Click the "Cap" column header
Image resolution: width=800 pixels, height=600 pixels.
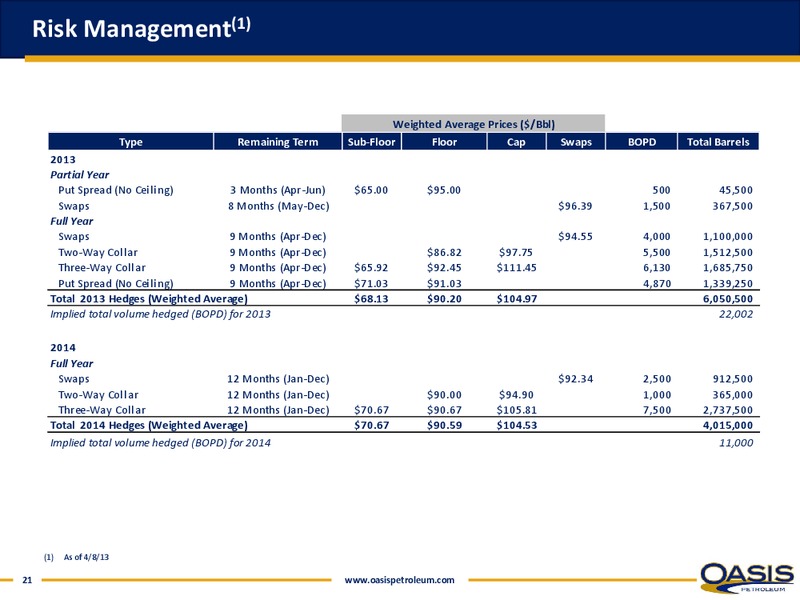tap(516, 142)
